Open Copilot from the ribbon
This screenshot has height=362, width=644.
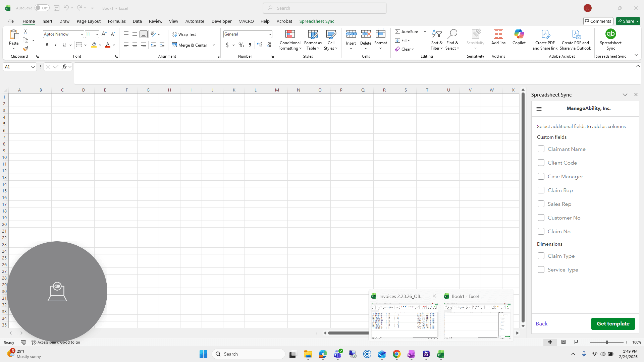519,37
